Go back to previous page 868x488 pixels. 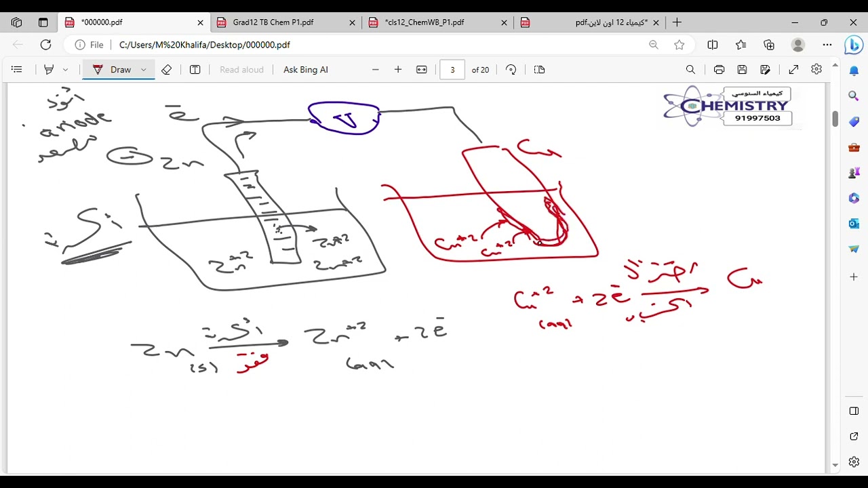[18, 45]
